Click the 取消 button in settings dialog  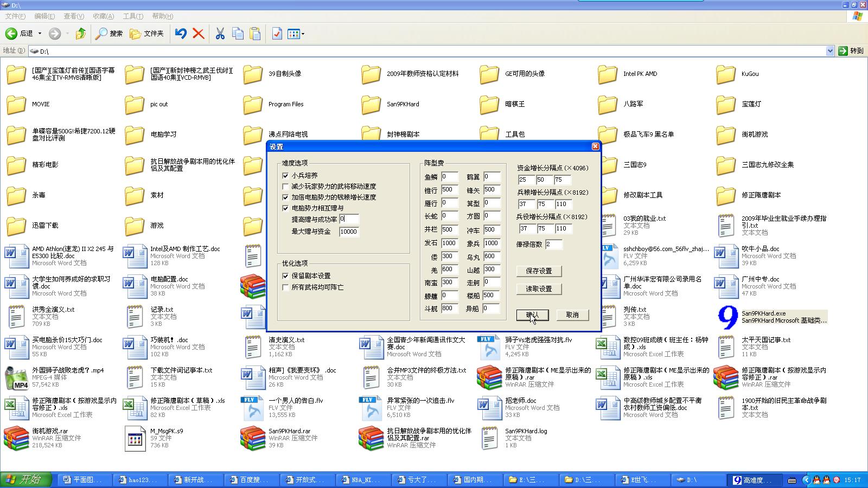pos(572,315)
